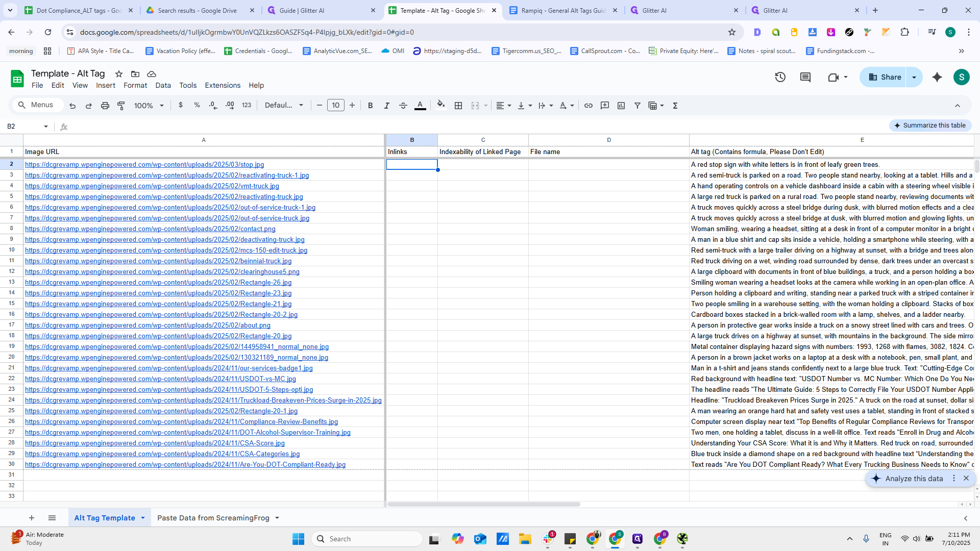
Task: Switch to Paste Data from ScreamingFrog sheet
Action: point(213,518)
